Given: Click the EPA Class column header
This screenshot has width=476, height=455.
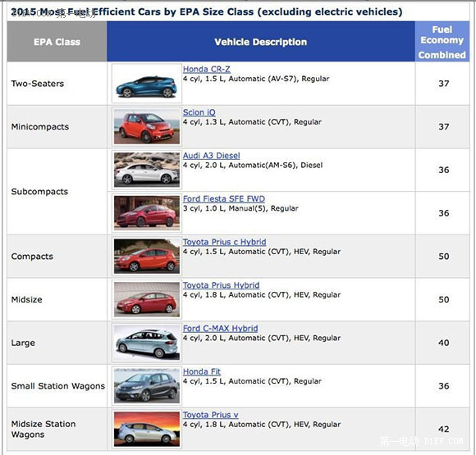Looking at the screenshot, I should click(57, 42).
